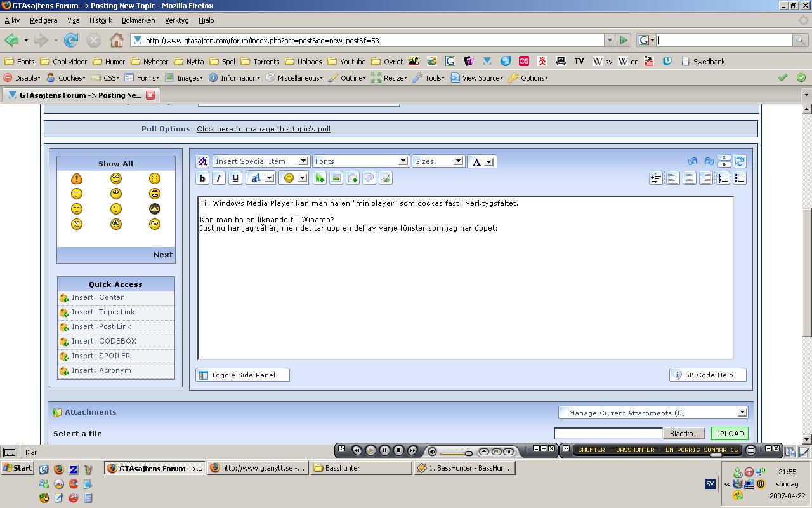Viewport: 812px width, 508px height.
Task: Click the indent icon in editor toolbar
Action: point(657,178)
